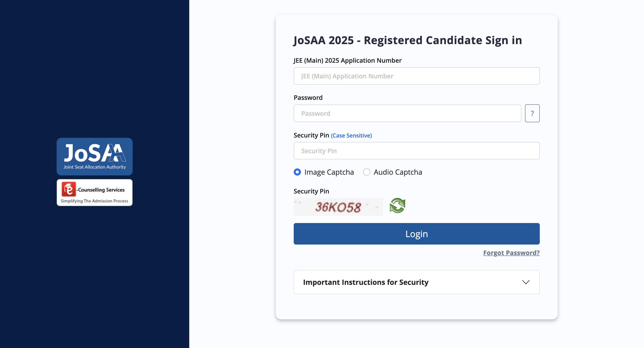Image resolution: width=644 pixels, height=348 pixels.
Task: Click the Image Captcha label text
Action: (x=329, y=172)
